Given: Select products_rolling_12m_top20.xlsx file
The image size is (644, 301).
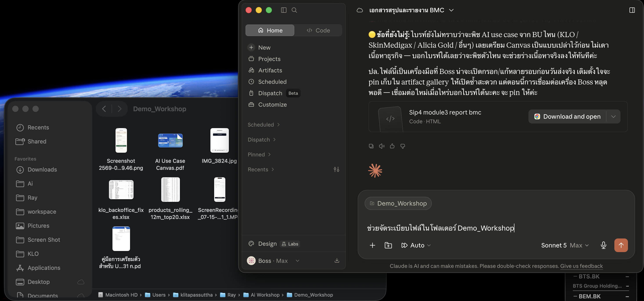Looking at the screenshot, I should (x=170, y=198).
